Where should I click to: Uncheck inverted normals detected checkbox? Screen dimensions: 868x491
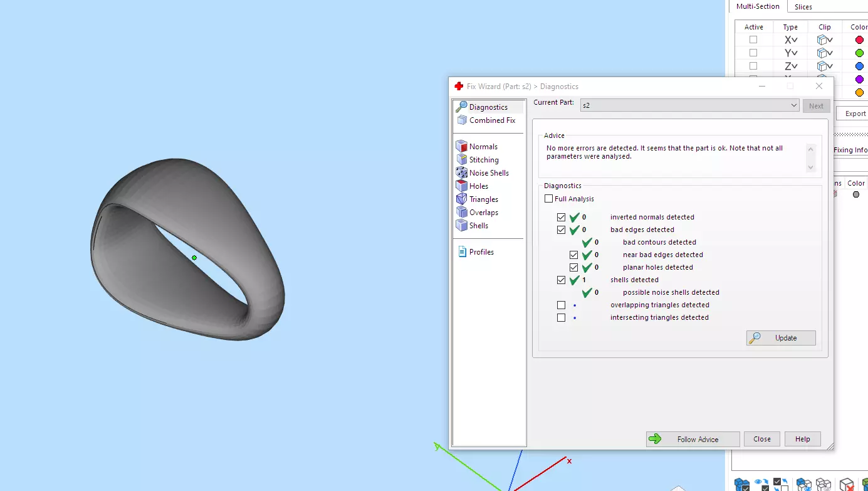tap(561, 217)
